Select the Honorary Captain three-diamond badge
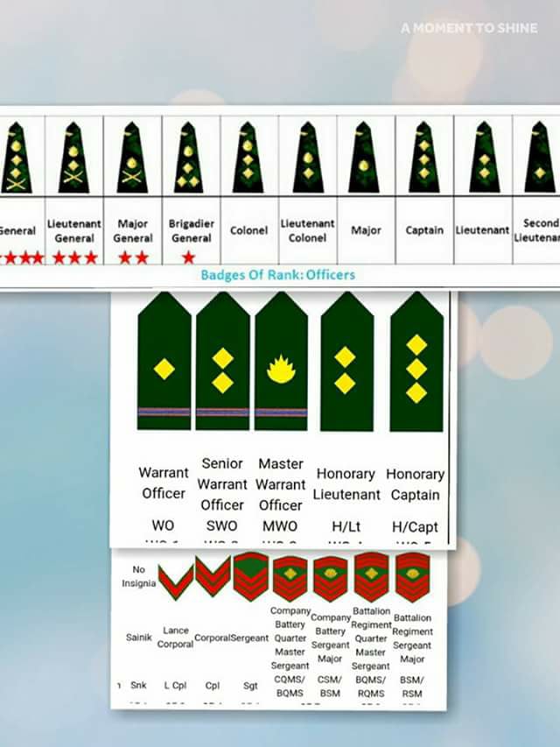 click(416, 362)
